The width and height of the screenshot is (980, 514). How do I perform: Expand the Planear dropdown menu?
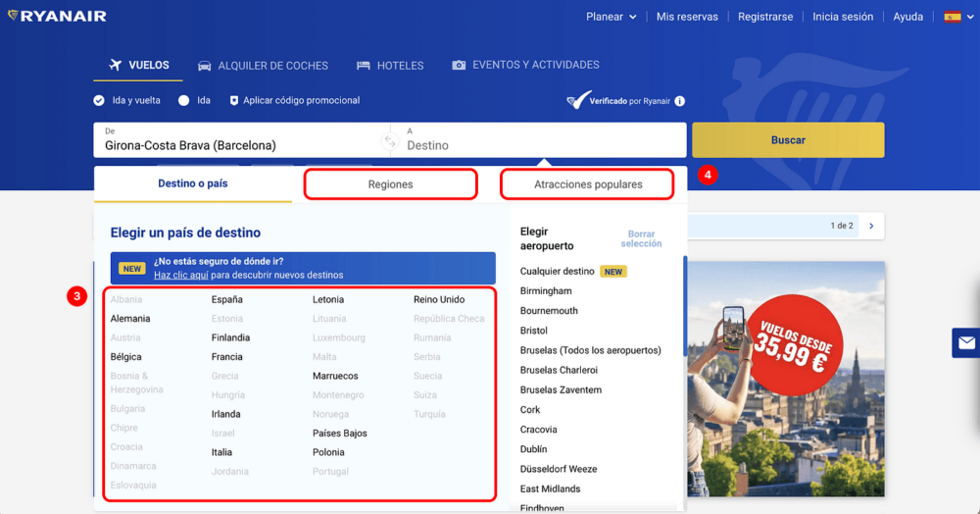click(612, 17)
